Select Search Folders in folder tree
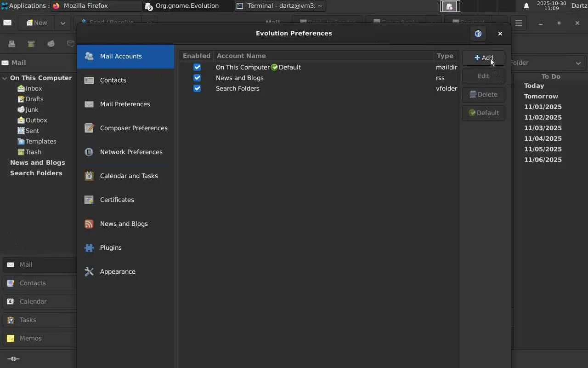The image size is (588, 368). (36, 173)
